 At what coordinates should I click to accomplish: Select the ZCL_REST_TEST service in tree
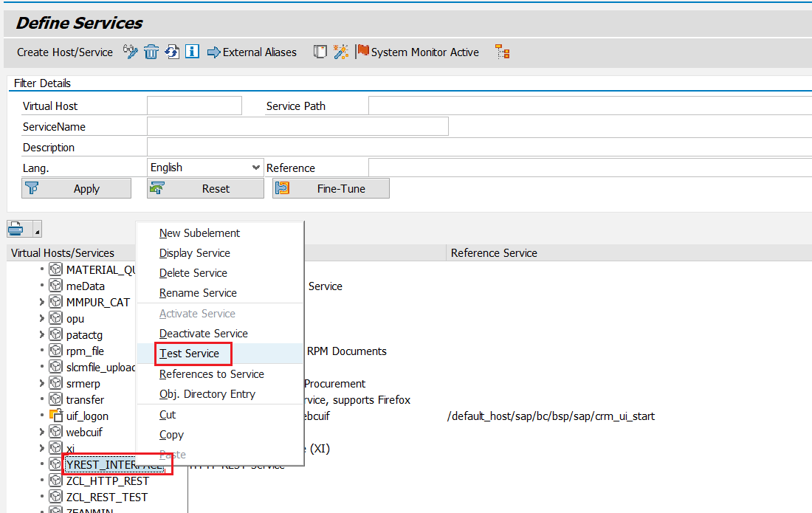(x=107, y=497)
